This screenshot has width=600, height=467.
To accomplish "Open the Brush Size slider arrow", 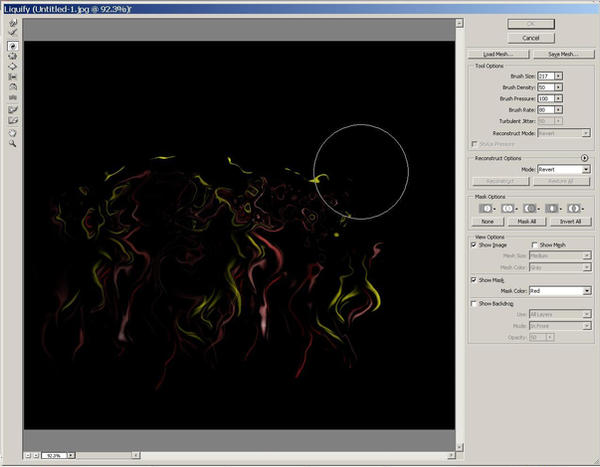I will click(558, 76).
